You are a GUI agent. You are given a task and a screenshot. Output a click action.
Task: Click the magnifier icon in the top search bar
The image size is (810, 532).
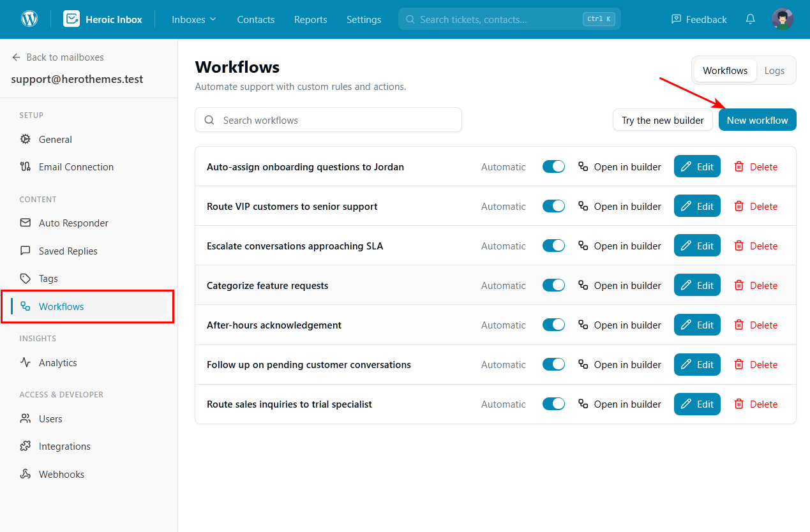410,19
